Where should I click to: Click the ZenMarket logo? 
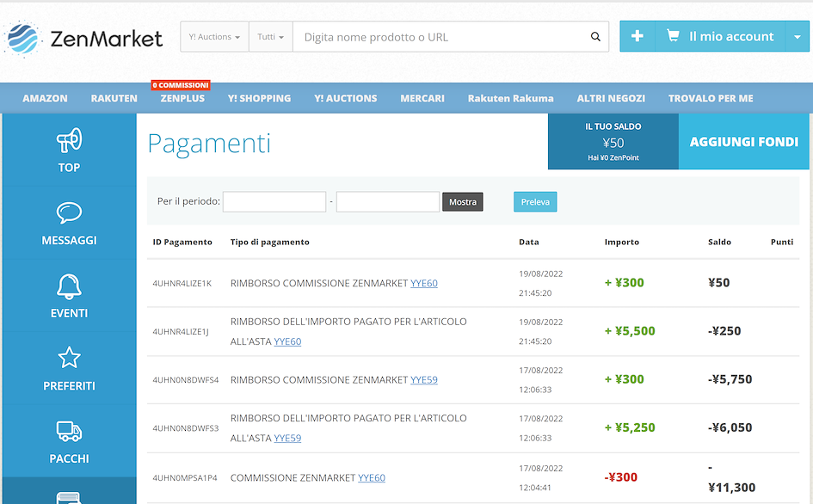click(83, 39)
